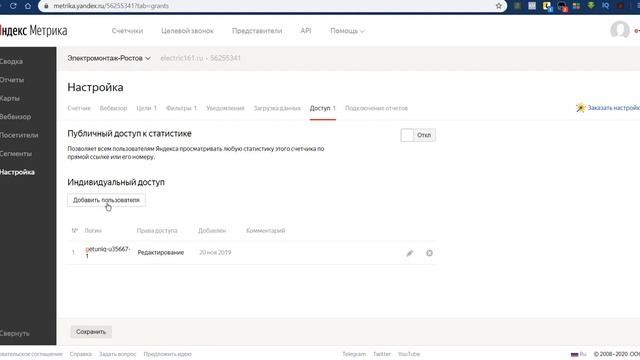
Task: Click the Комментарий column header
Action: [x=265, y=231]
